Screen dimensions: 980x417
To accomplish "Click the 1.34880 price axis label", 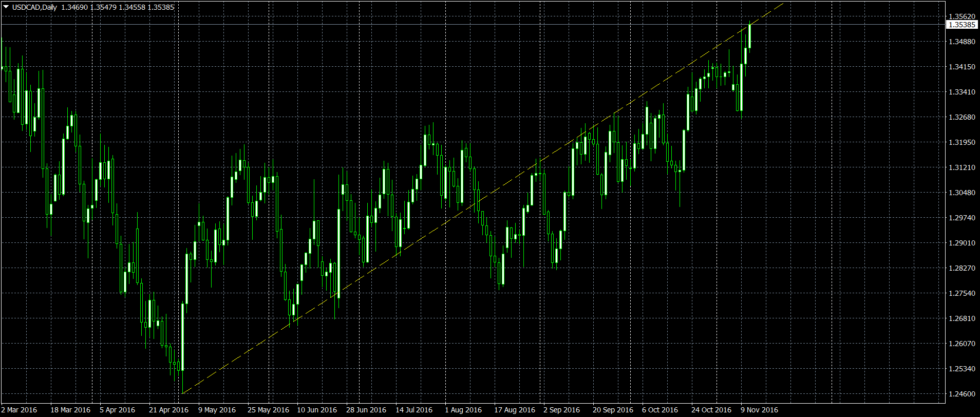I will pos(962,42).
